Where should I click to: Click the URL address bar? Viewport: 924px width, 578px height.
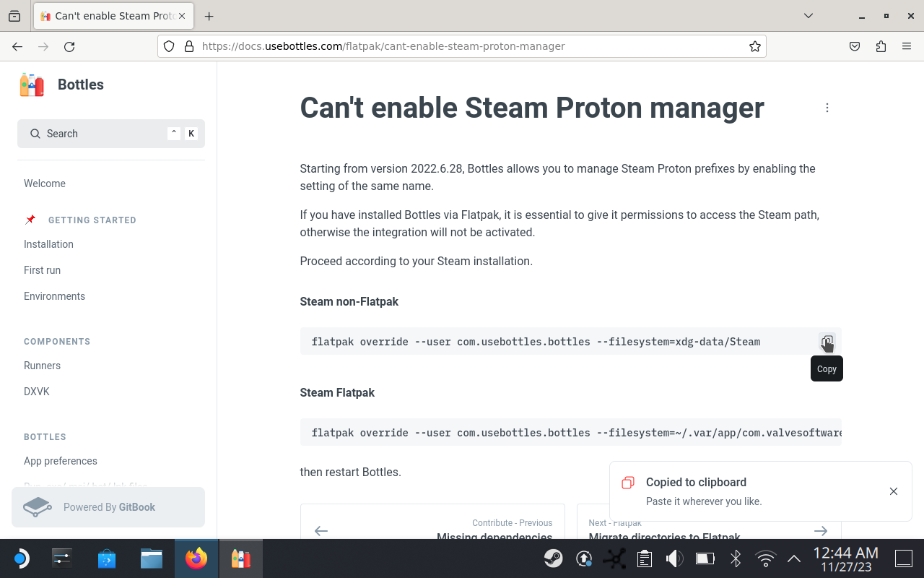[462, 46]
